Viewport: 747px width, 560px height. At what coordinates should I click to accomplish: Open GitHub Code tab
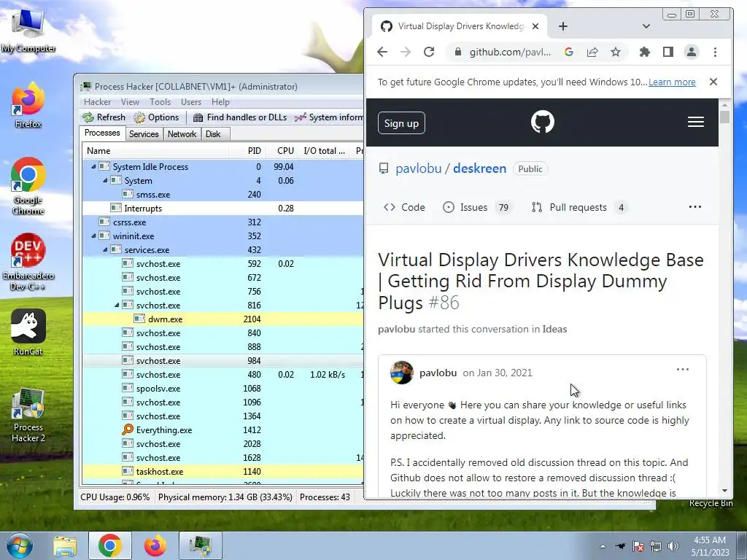pyautogui.click(x=404, y=207)
